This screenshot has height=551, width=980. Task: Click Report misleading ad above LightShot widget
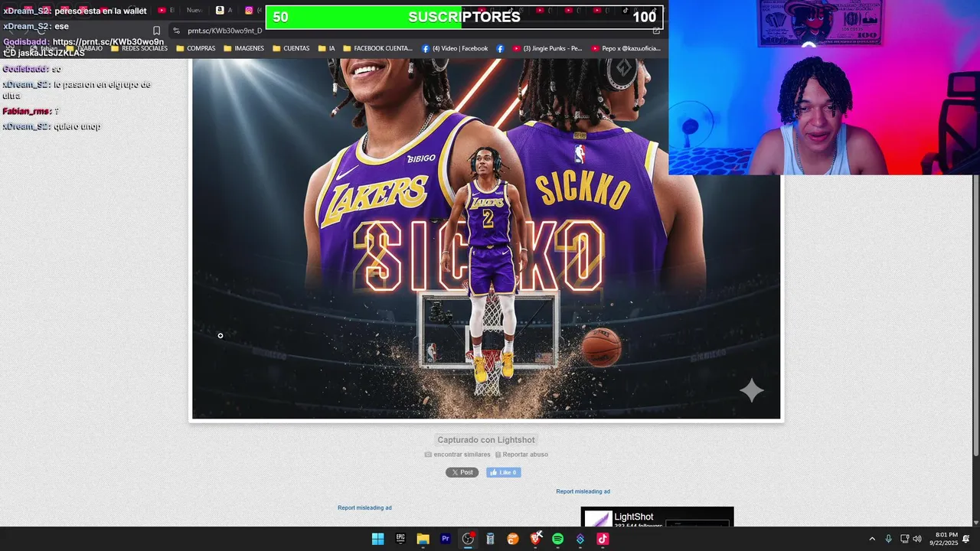tap(583, 491)
